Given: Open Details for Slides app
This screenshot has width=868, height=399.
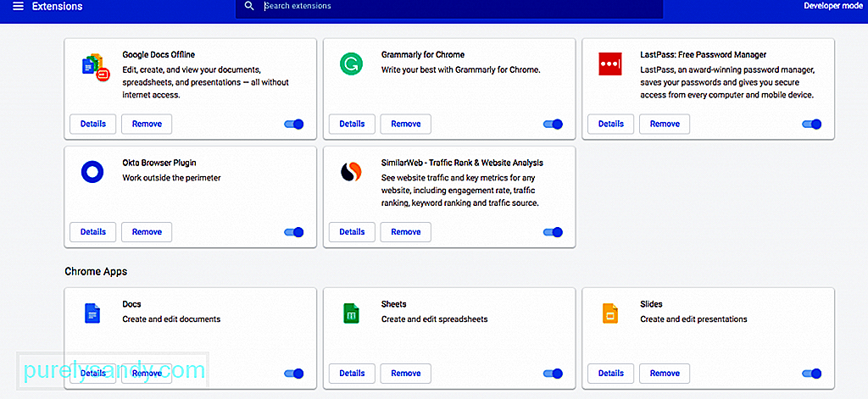Looking at the screenshot, I should 610,374.
